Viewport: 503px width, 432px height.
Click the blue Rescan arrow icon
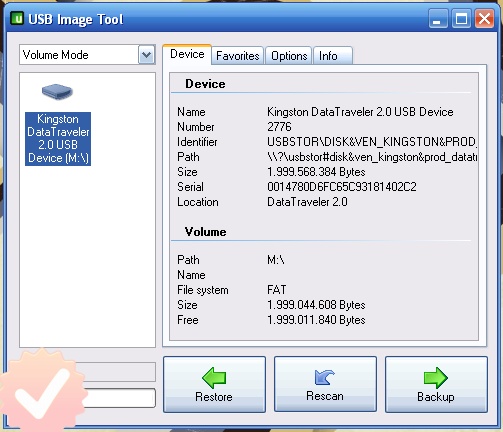point(325,377)
